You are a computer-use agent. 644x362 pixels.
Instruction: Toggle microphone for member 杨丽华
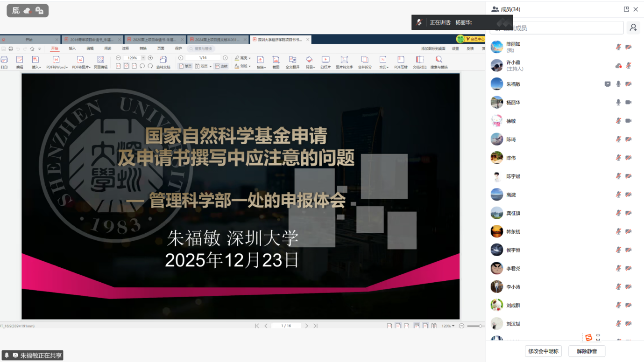[618, 103]
